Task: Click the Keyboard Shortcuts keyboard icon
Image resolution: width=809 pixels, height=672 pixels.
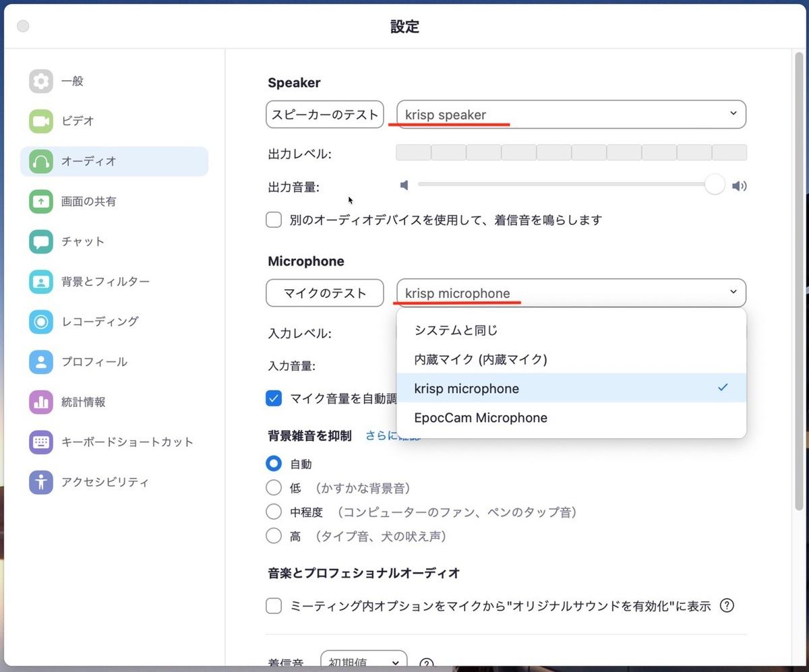Action: pyautogui.click(x=41, y=442)
